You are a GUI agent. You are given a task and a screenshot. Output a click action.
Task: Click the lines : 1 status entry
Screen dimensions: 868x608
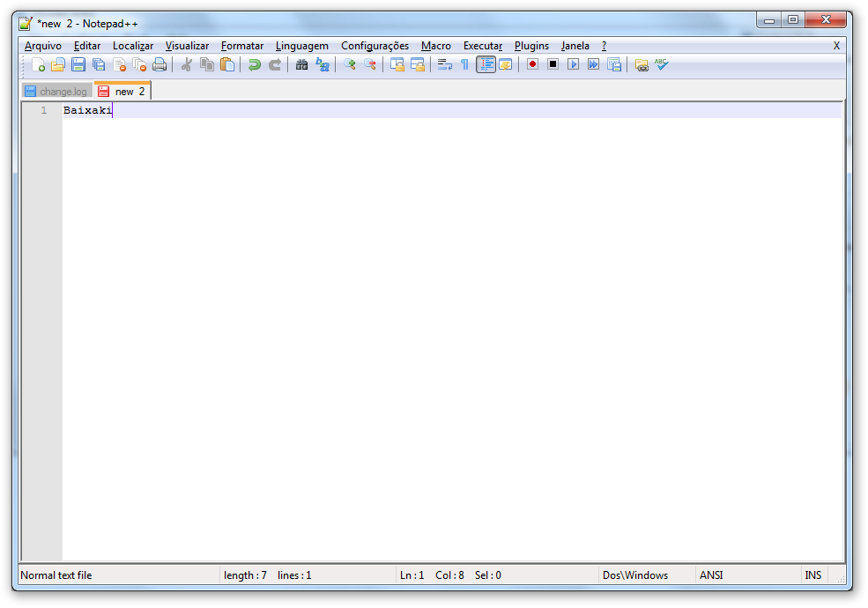[294, 575]
